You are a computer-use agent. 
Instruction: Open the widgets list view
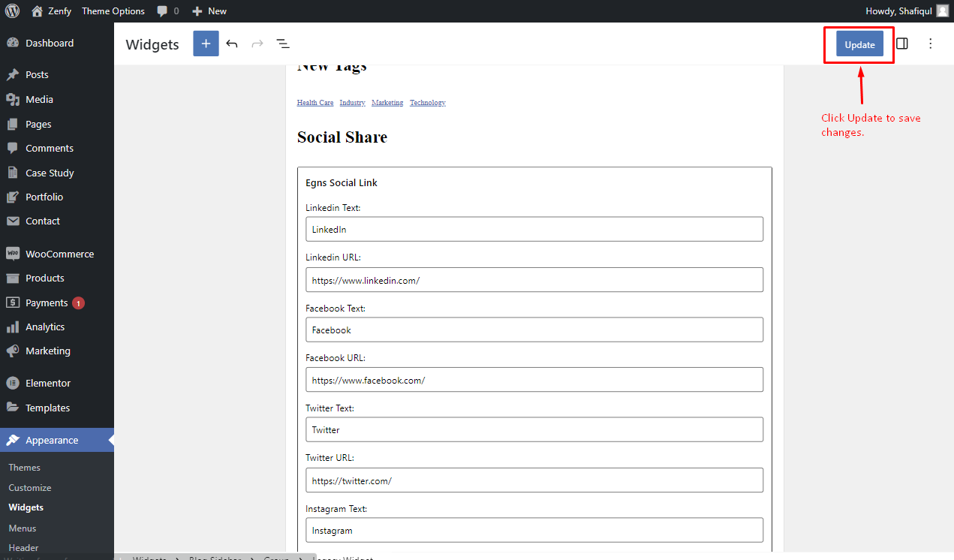point(283,44)
